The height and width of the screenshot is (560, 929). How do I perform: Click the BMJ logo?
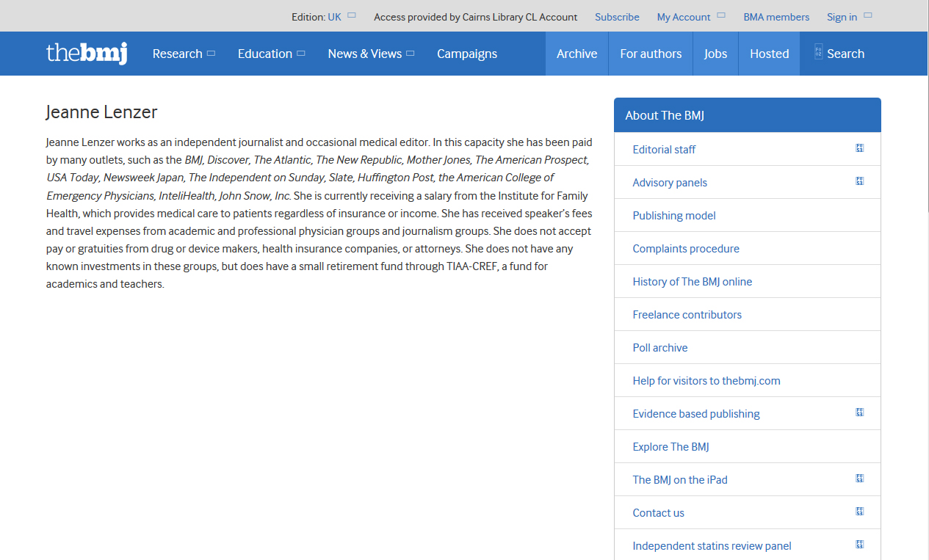(87, 54)
